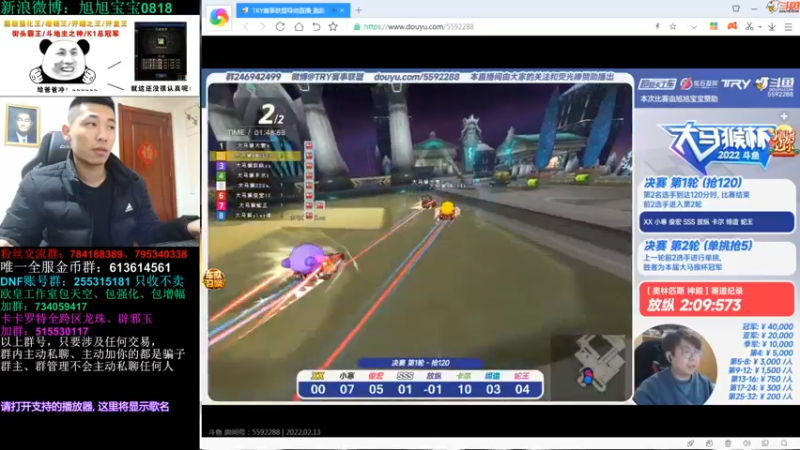Click the lightning speed mode icon
The height and width of the screenshot is (450, 800).
tap(657, 27)
